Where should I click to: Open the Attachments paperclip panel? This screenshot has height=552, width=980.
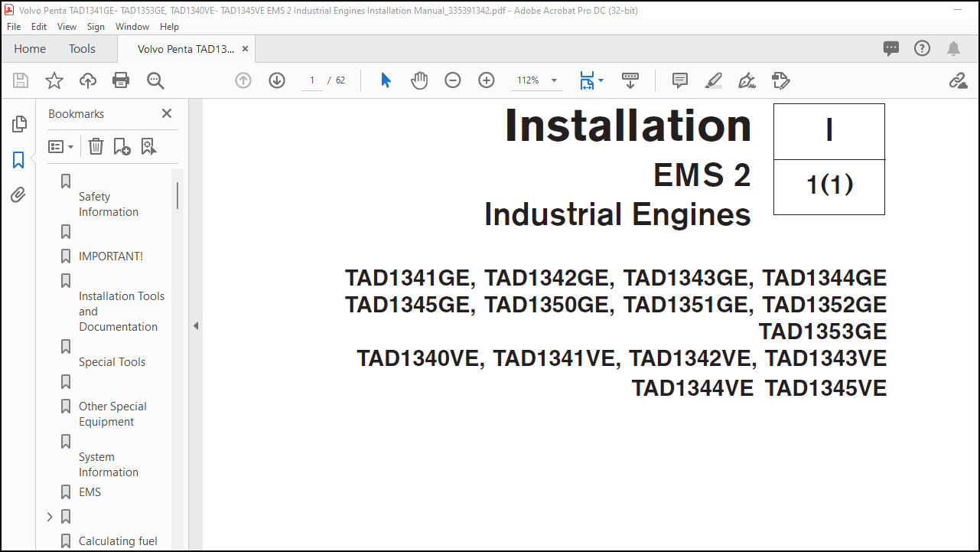pyautogui.click(x=18, y=194)
